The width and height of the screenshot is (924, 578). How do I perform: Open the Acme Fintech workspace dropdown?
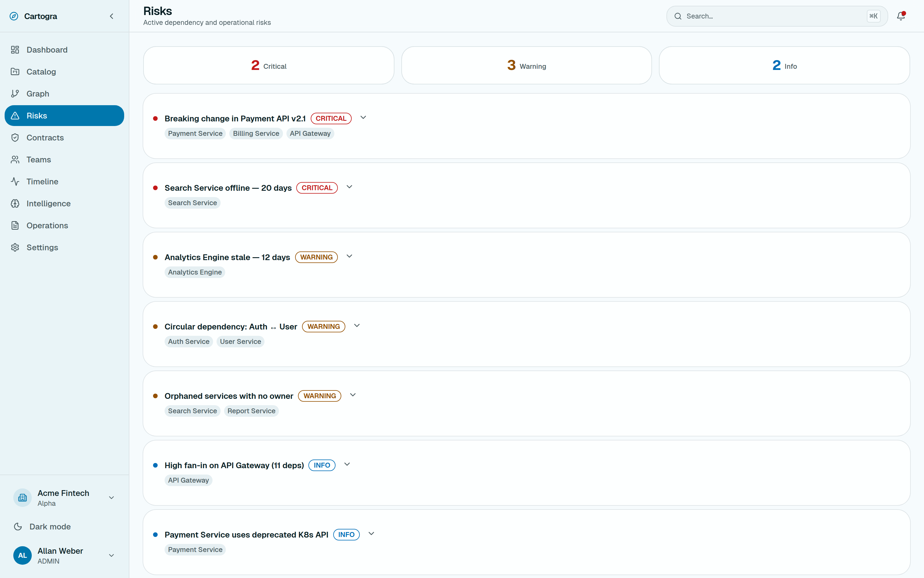point(111,498)
